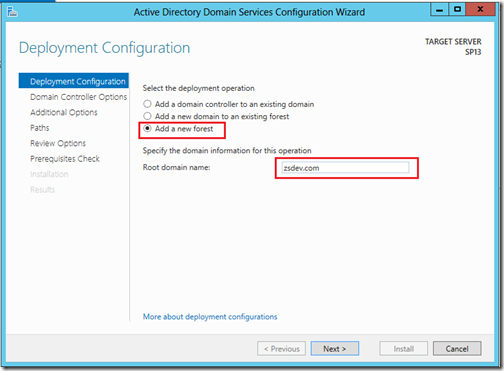Open More about deployment configurations link
504x371 pixels.
[x=210, y=317]
